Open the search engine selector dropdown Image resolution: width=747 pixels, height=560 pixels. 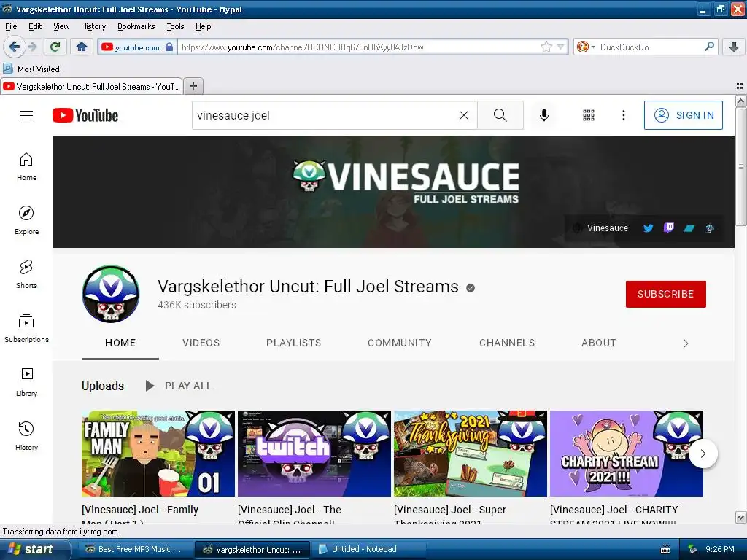click(x=586, y=47)
